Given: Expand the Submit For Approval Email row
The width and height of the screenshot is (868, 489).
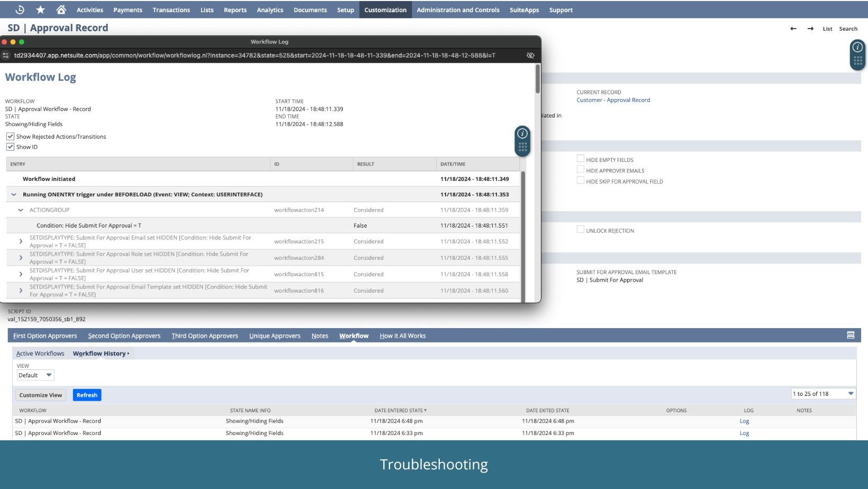Looking at the screenshot, I should point(21,241).
